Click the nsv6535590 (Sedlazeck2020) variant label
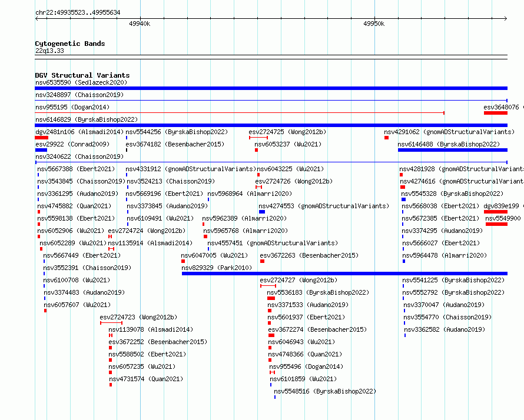Image resolution: width=524 pixels, height=420 pixels. click(x=81, y=82)
